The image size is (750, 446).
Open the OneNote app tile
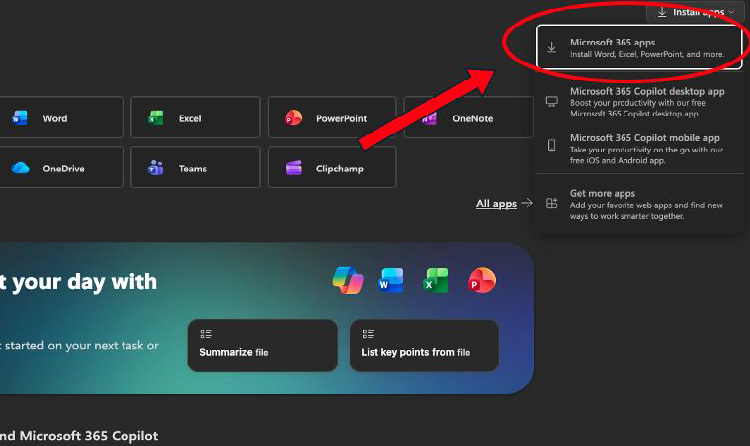[x=469, y=117]
